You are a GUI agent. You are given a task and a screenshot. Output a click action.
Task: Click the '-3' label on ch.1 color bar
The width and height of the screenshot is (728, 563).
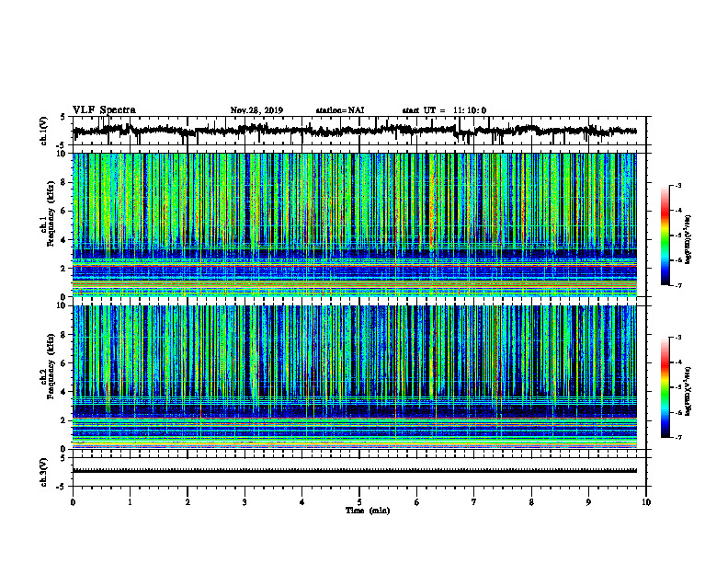tap(677, 185)
